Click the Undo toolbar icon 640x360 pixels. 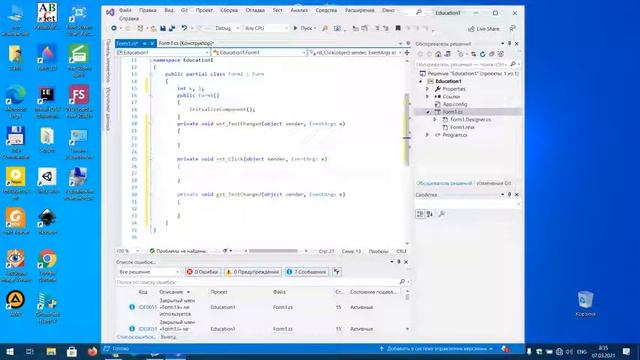tap(184, 28)
